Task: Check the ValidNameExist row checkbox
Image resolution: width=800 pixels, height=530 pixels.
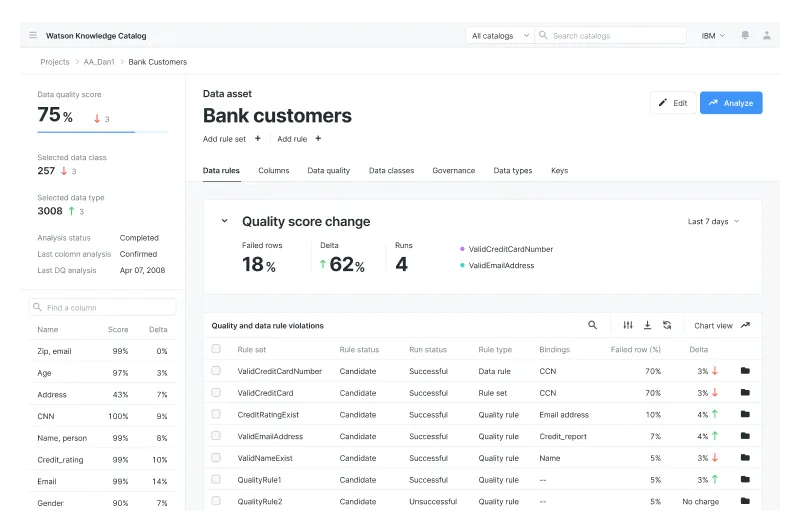Action: pos(216,458)
